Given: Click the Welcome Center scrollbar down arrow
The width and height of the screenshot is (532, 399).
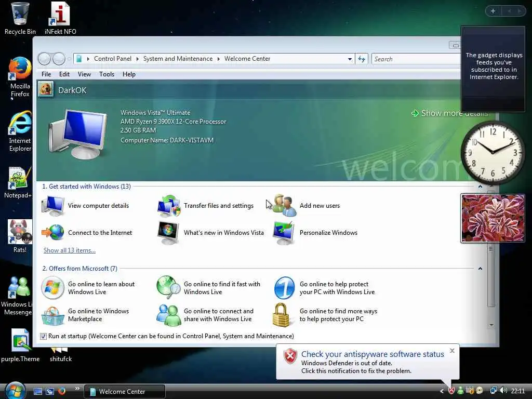Looking at the screenshot, I should [491, 325].
